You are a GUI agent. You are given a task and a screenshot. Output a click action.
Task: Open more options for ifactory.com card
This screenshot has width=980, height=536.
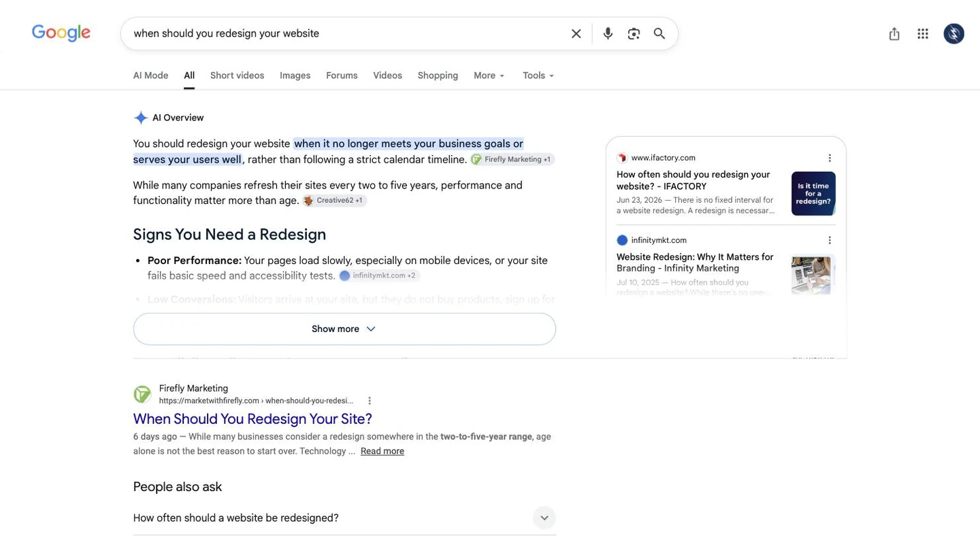[x=830, y=158]
